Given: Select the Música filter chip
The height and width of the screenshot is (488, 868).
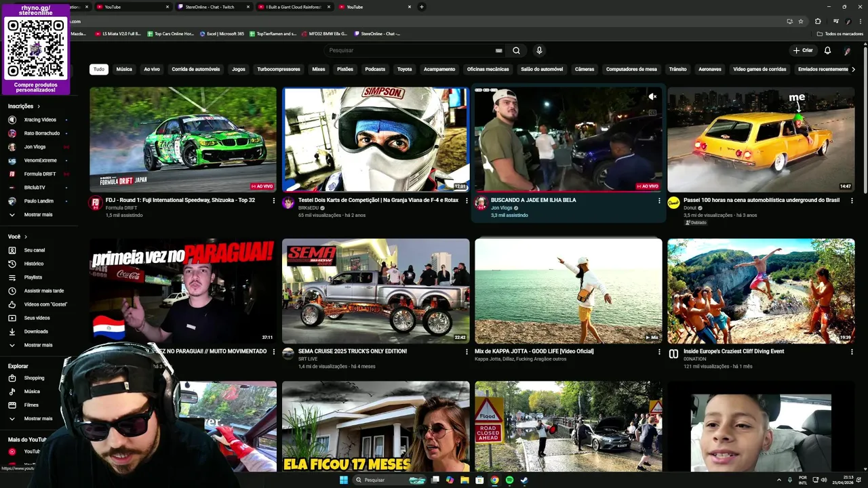Looking at the screenshot, I should (x=124, y=69).
